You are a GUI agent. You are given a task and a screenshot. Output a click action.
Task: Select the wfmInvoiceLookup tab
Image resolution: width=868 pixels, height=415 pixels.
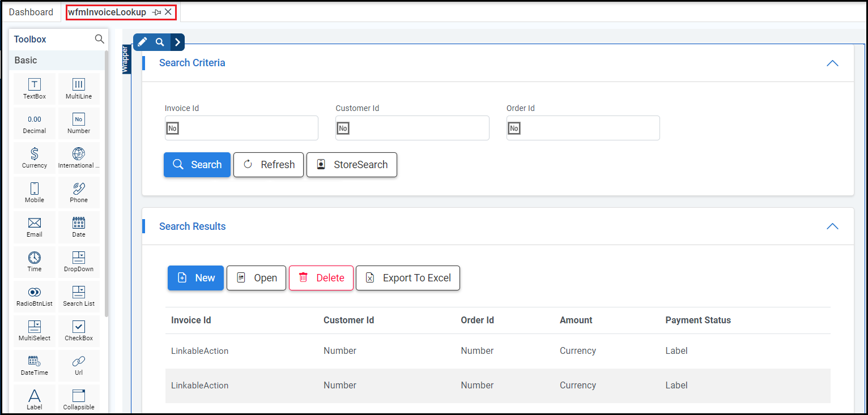[107, 12]
